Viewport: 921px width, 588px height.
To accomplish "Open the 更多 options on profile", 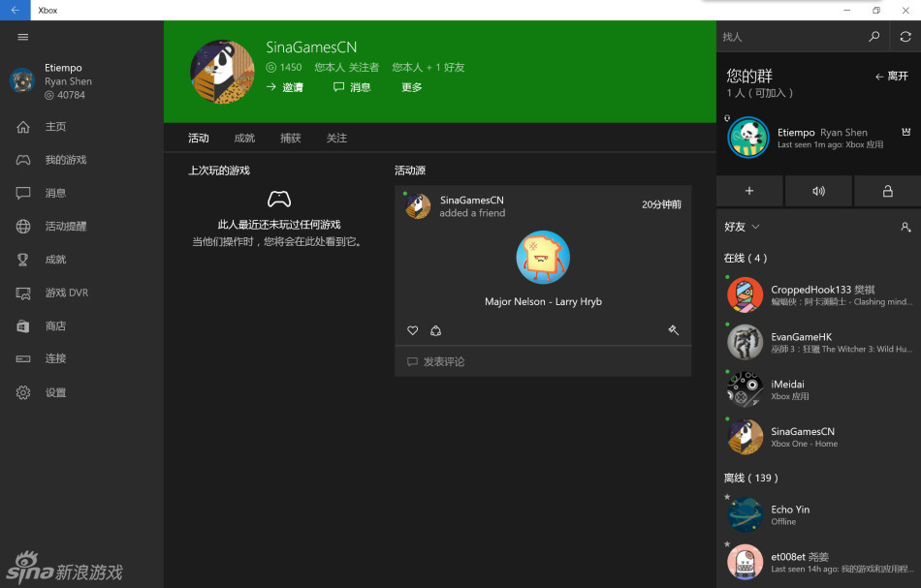I will coord(412,87).
